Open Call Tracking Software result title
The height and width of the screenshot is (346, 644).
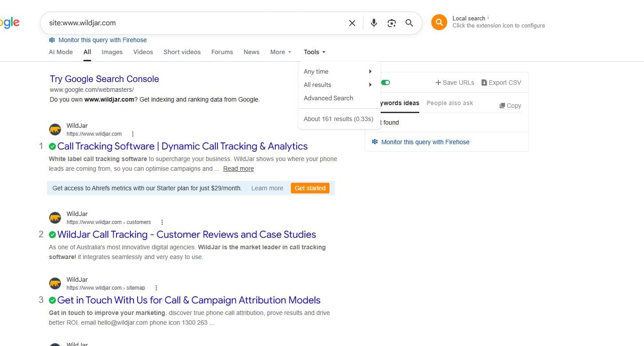click(183, 146)
